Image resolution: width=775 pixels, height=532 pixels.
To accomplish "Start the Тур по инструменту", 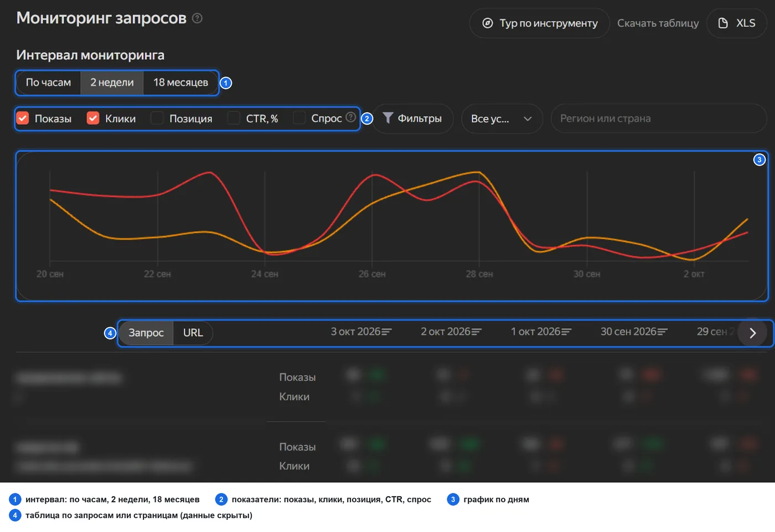I will pyautogui.click(x=540, y=23).
